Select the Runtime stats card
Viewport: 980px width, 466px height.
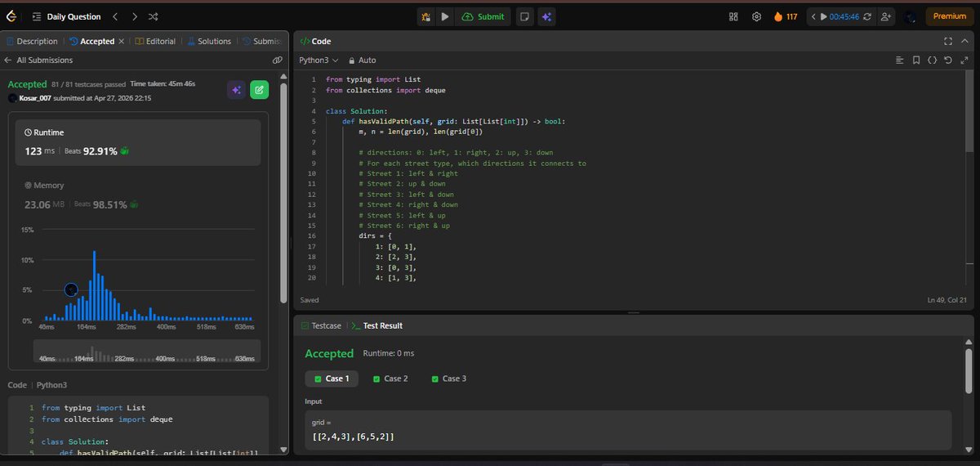[138, 142]
